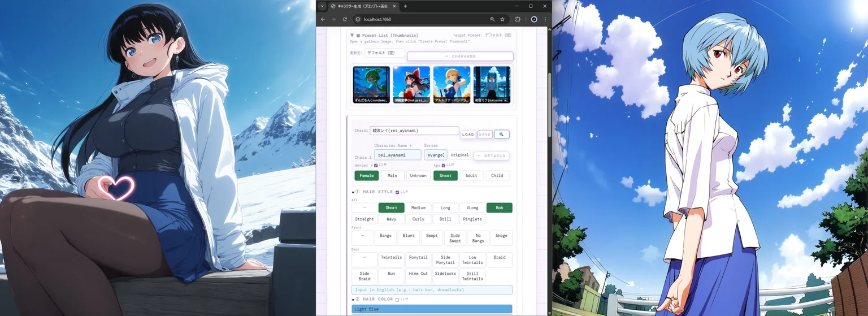The height and width of the screenshot is (316, 868).
Task: Select Sidelocks back hair option
Action: click(x=445, y=276)
